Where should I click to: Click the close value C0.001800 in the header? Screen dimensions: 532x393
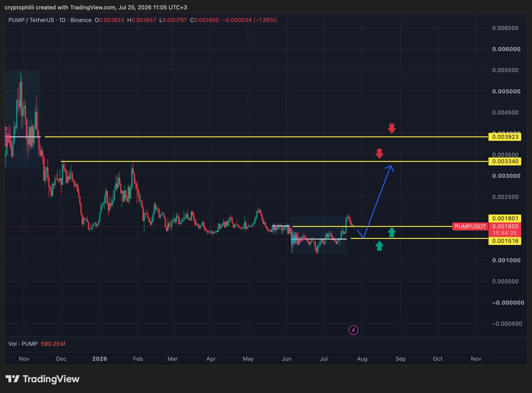[204, 20]
